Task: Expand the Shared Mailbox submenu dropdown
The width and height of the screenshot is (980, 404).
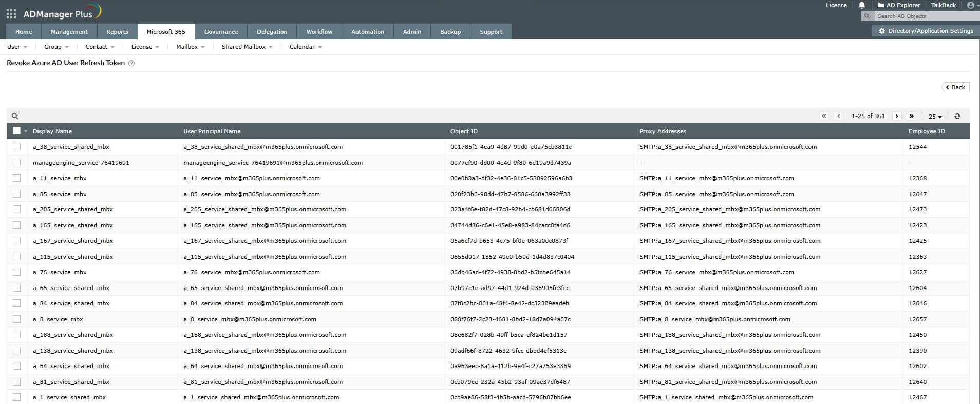Action: pyautogui.click(x=248, y=47)
